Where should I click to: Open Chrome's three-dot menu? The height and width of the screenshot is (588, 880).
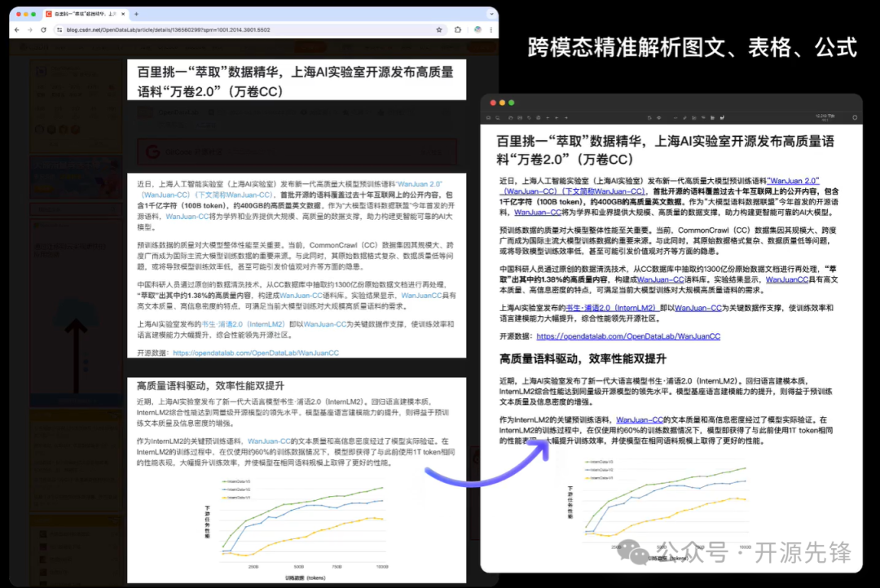[x=491, y=30]
